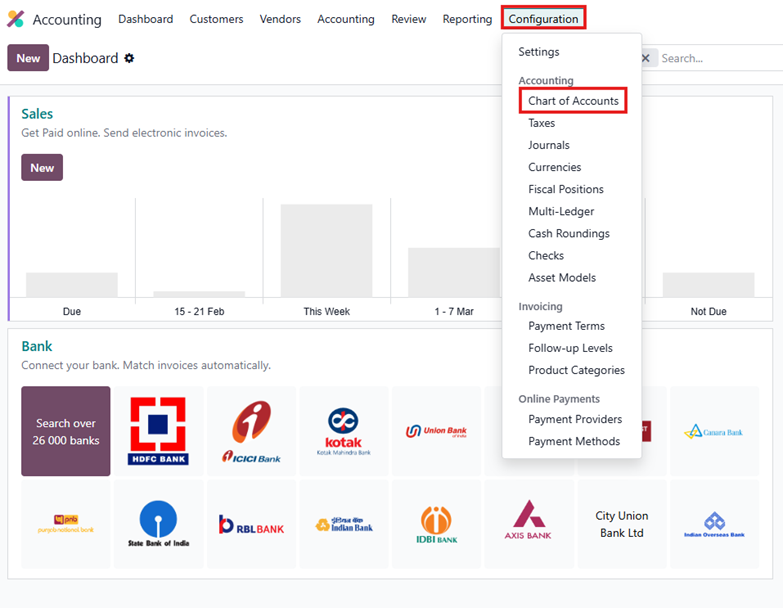Click the RBL Bank logo tile
783x608 pixels.
coord(251,524)
